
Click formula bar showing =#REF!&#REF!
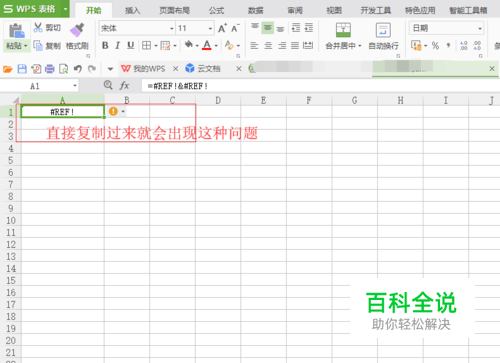pos(320,86)
